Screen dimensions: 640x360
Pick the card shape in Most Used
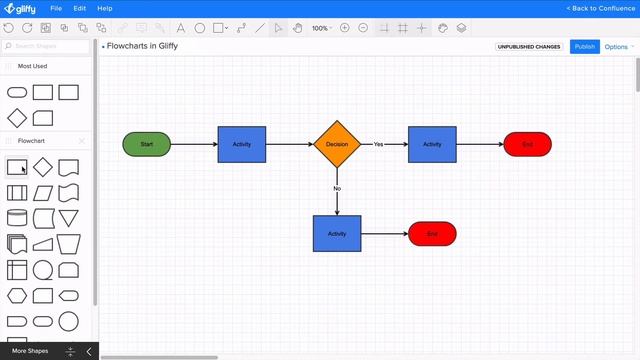(43, 118)
